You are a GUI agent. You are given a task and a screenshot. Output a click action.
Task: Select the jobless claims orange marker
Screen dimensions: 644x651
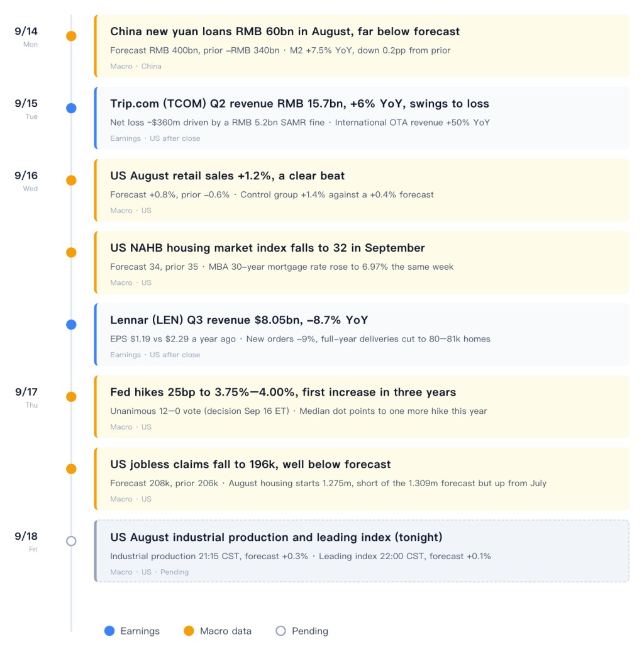pos(72,469)
